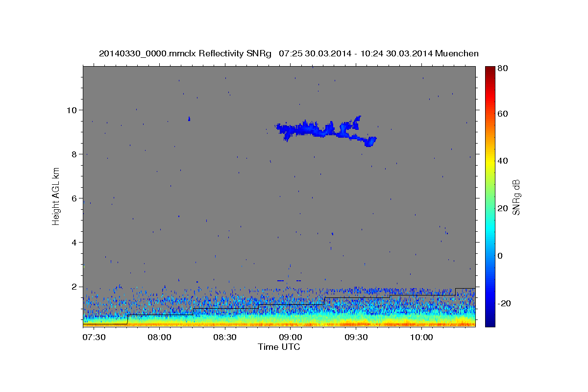Click the colorbar value -20
Screen dimensions: 588x392
pyautogui.click(x=505, y=303)
